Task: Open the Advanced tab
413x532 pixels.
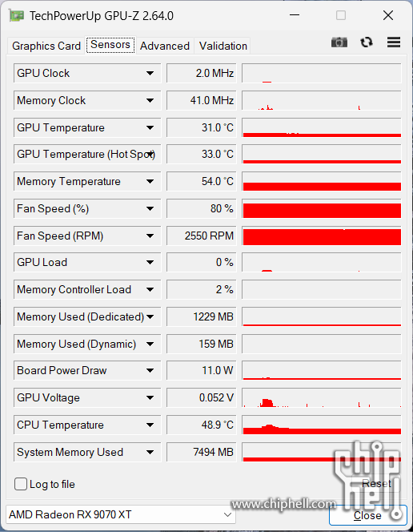Action: [x=165, y=46]
